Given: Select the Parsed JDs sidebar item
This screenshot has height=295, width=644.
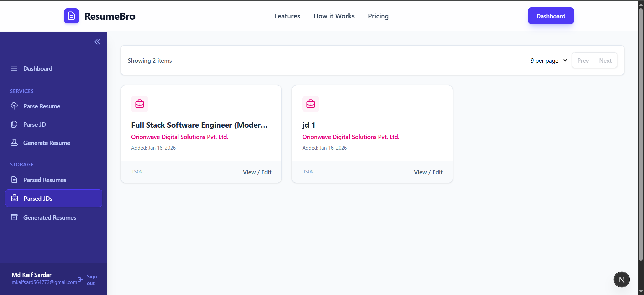Looking at the screenshot, I should 54,198.
